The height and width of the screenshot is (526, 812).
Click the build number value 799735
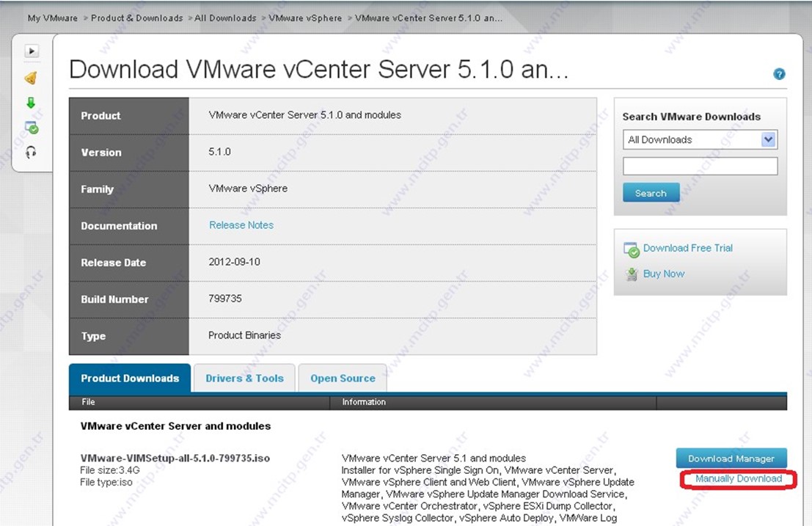coord(225,299)
